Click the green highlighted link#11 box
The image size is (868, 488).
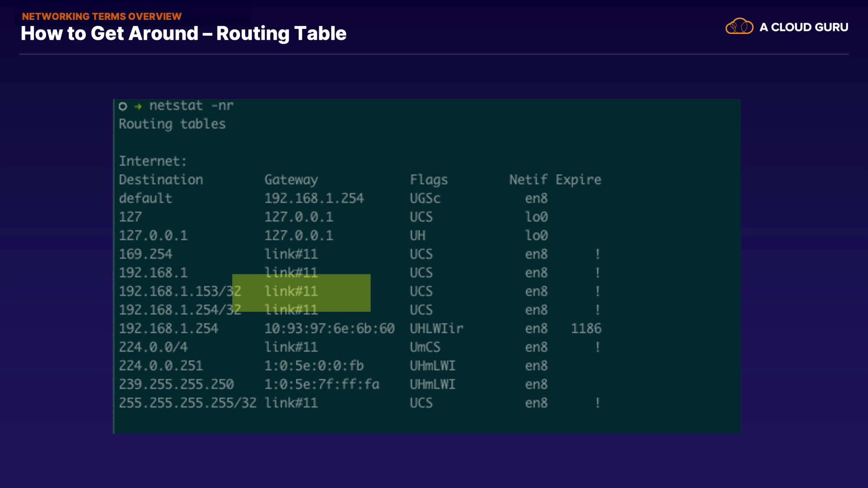(x=301, y=292)
